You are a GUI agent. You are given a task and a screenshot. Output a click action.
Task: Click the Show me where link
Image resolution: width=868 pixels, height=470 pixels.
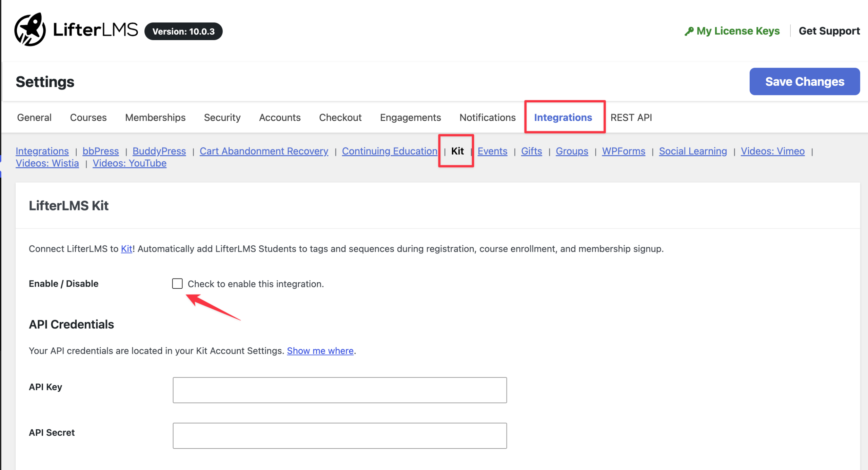tap(320, 351)
